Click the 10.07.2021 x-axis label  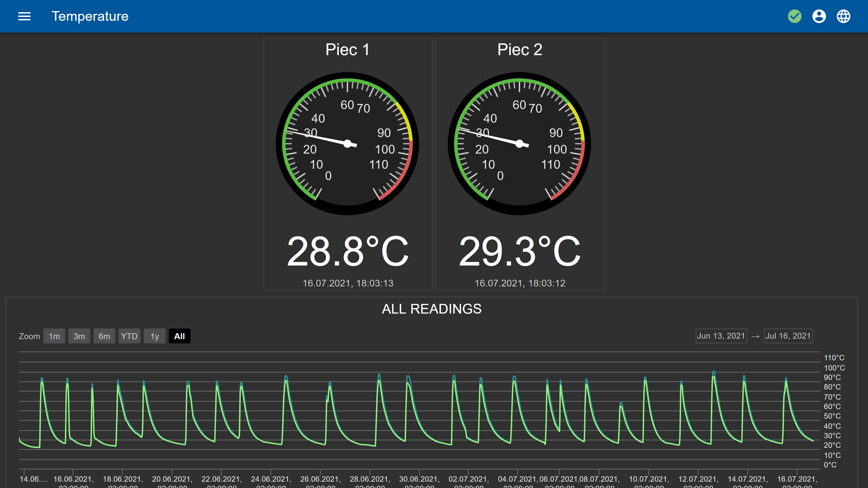tap(649, 482)
